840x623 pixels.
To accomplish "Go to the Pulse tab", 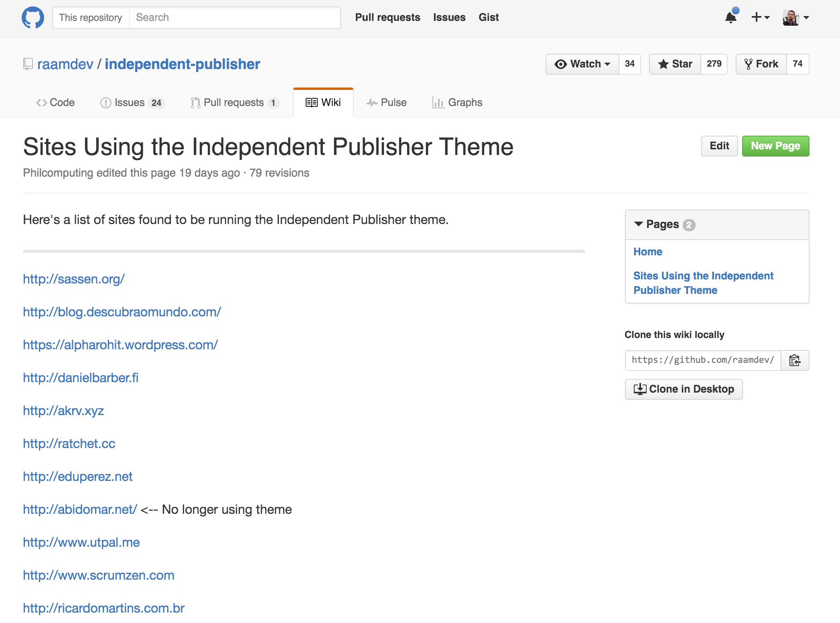I will 386,103.
